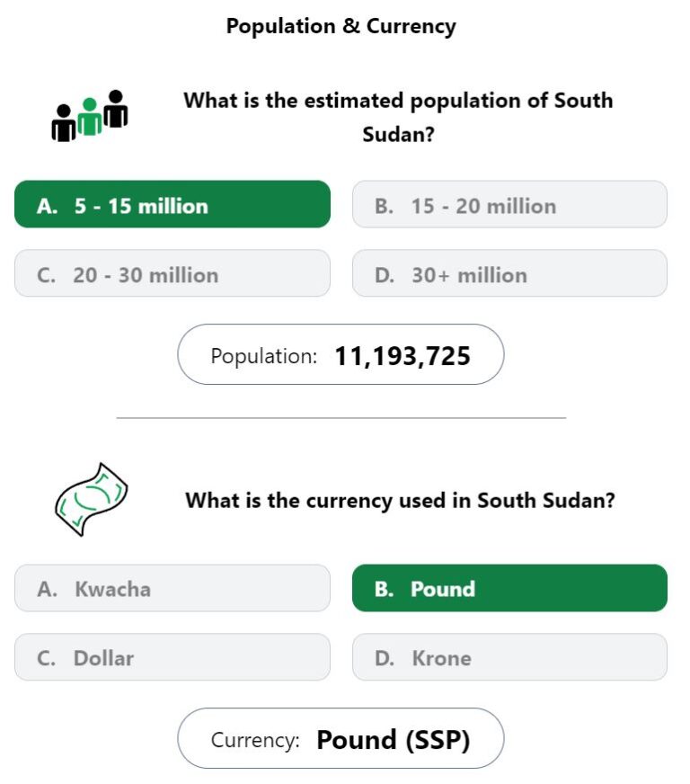This screenshot has height=784, width=690.
Task: Select option D. 30+ million
Action: pos(509,273)
